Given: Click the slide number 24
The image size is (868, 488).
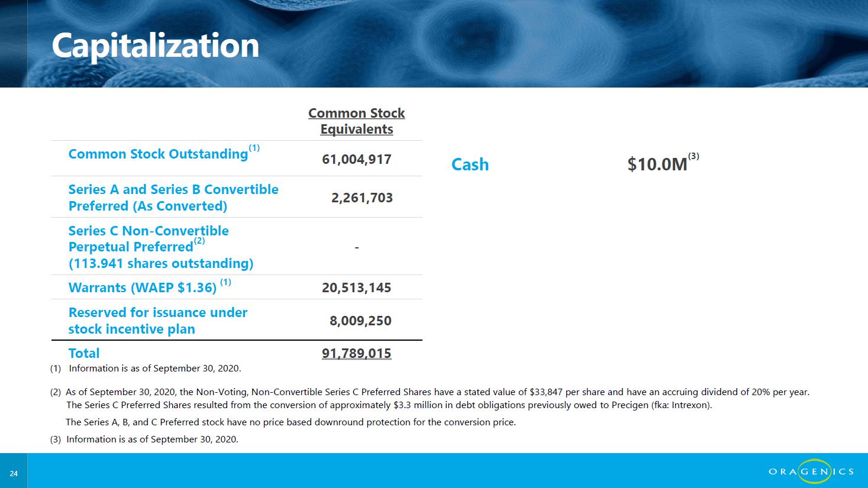Looking at the screenshot, I should click(x=14, y=474).
